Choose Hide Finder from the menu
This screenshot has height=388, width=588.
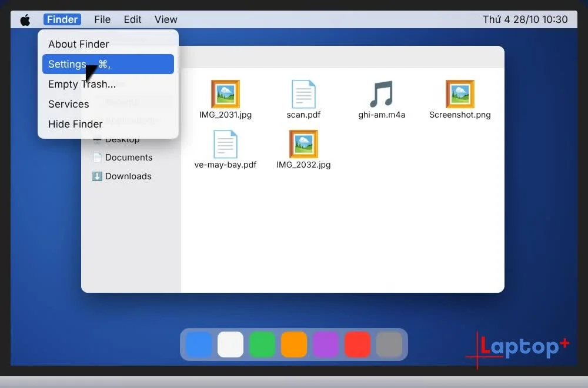tap(108, 124)
